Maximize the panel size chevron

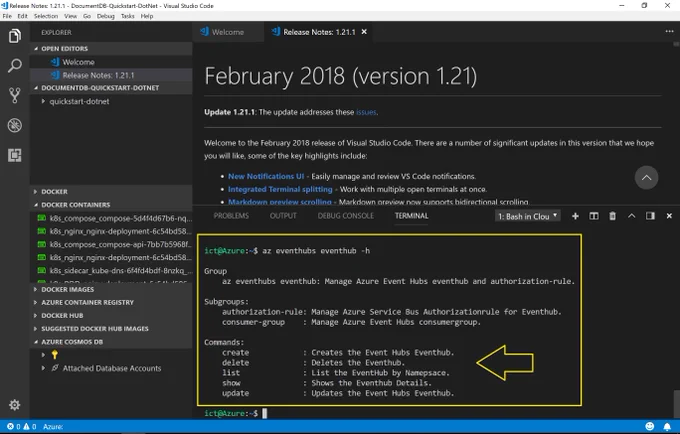631,216
